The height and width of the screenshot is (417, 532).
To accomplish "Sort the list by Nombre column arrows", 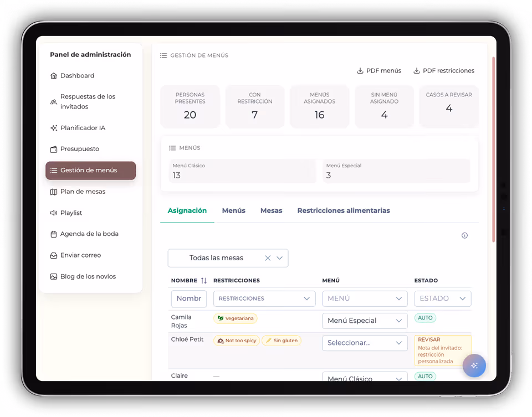I will (203, 281).
